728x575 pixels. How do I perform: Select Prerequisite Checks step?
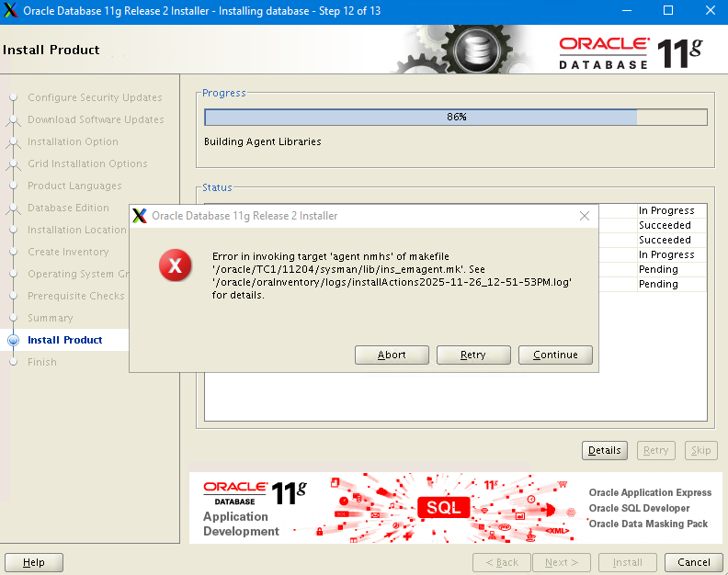click(x=75, y=296)
